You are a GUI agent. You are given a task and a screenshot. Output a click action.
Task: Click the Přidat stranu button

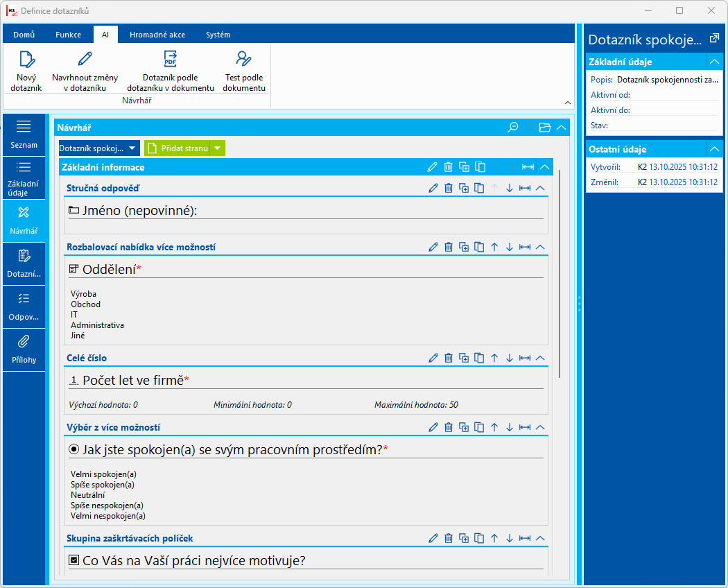(x=177, y=148)
